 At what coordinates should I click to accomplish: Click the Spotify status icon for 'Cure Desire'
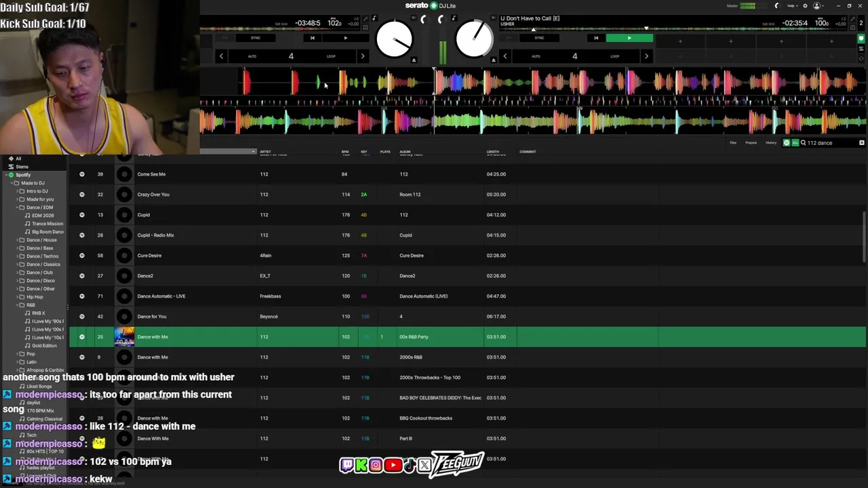click(82, 256)
